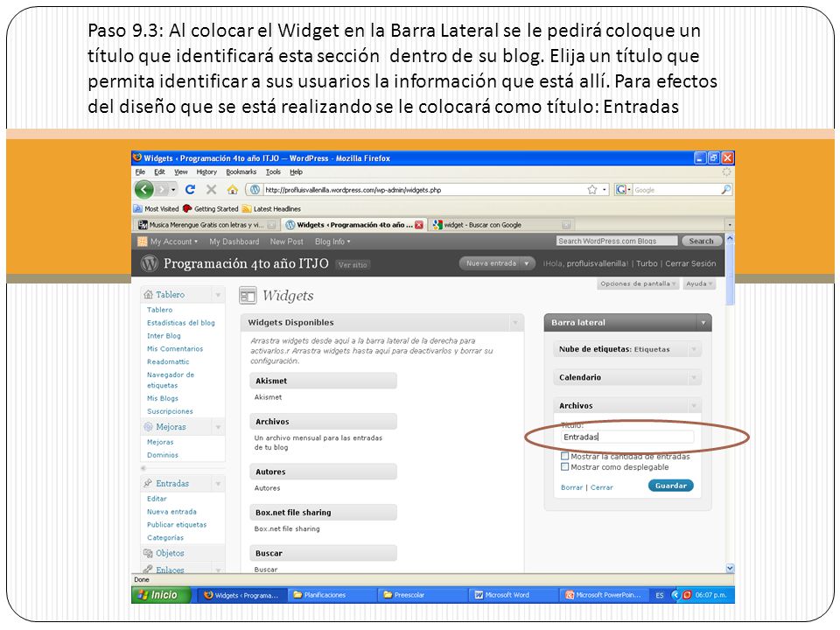Switch to Musica Merengue Gratis tab

tap(206, 225)
